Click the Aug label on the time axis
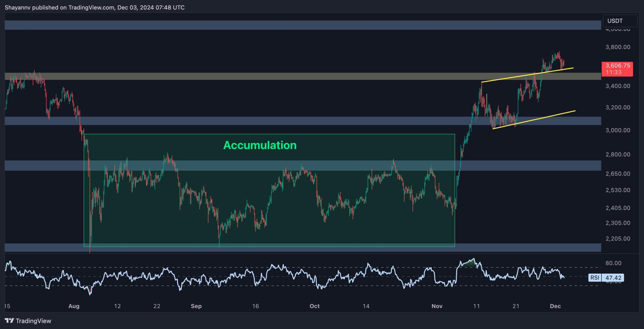Image resolution: width=644 pixels, height=329 pixels. pyautogui.click(x=74, y=306)
